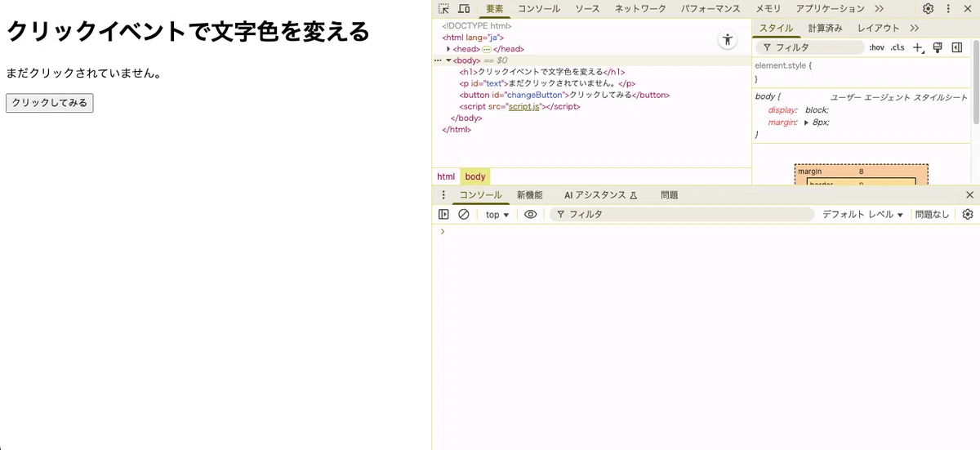
Task: Open the 問題 drawer tab
Action: [669, 195]
